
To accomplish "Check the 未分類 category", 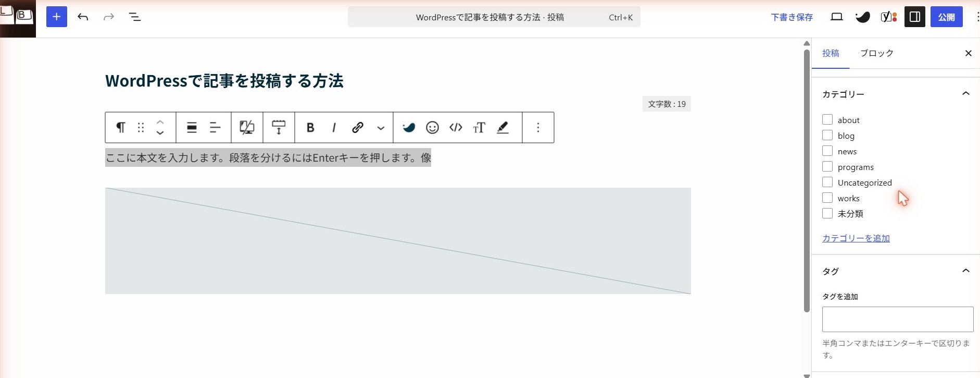I will (827, 213).
